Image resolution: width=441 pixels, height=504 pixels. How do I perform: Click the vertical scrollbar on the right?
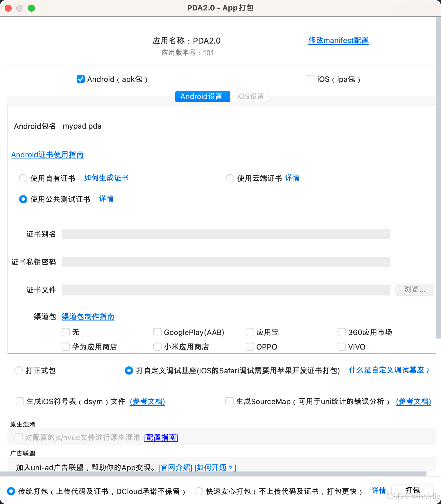click(x=438, y=178)
